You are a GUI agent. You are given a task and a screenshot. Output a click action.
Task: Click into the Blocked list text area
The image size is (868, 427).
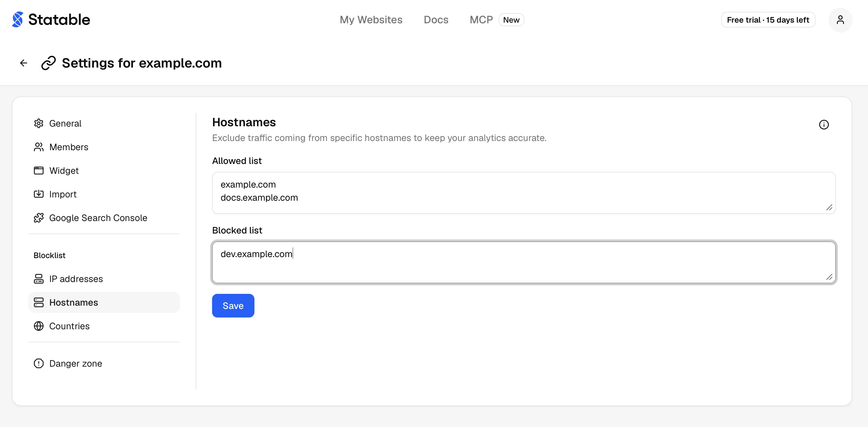(x=524, y=262)
